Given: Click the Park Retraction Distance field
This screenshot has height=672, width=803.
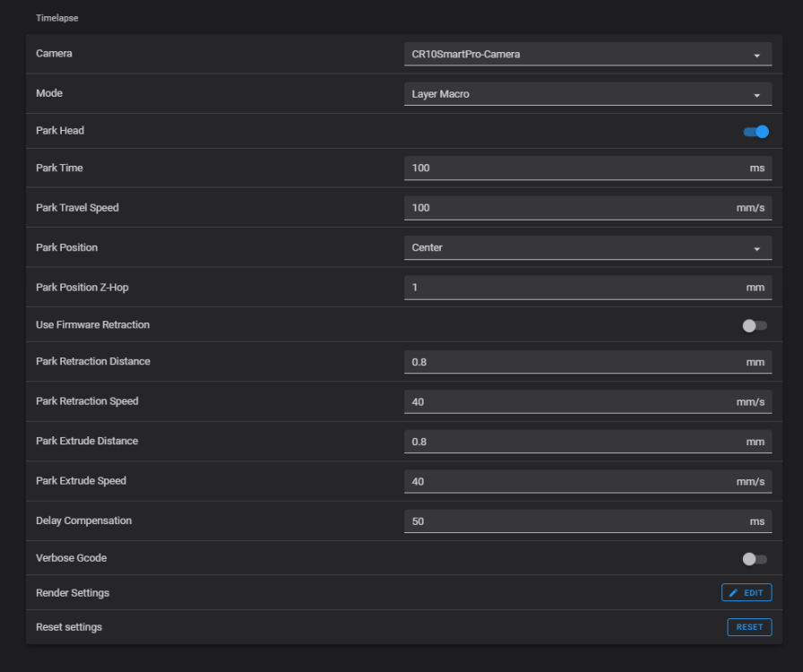Looking at the screenshot, I should pyautogui.click(x=574, y=362).
